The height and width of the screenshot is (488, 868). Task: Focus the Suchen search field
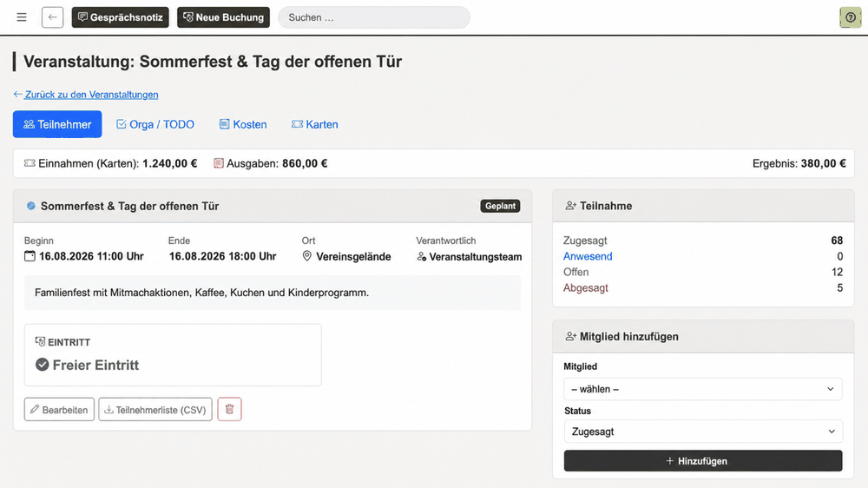click(374, 17)
